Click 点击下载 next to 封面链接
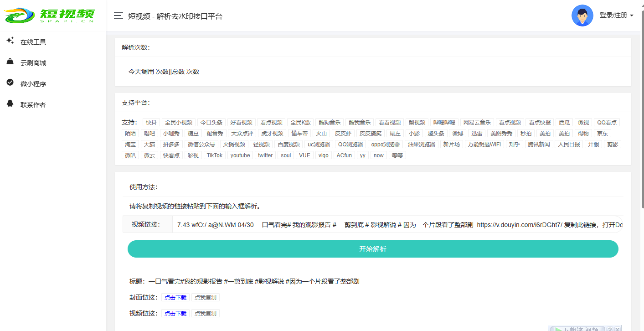 coord(175,298)
